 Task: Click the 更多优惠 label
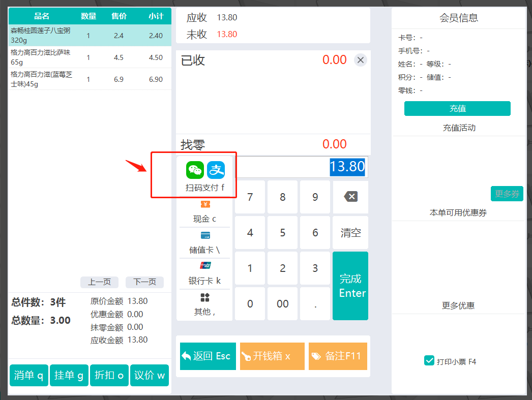tap(458, 305)
